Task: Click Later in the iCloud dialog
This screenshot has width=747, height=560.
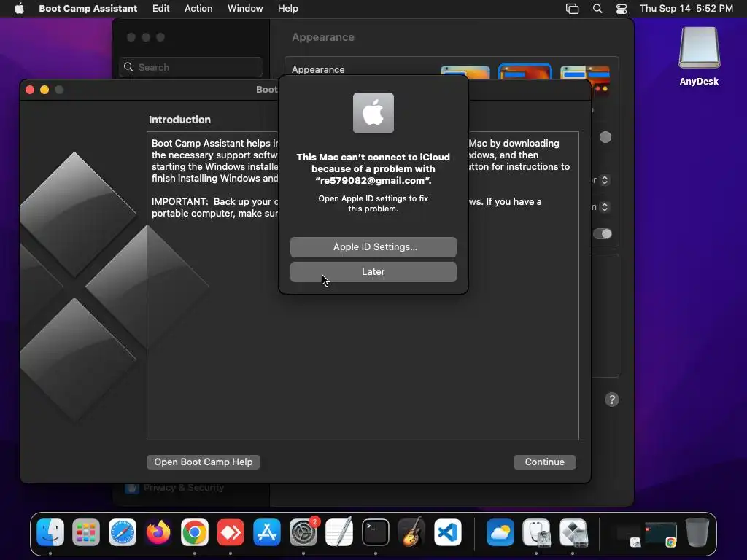Action: (373, 272)
